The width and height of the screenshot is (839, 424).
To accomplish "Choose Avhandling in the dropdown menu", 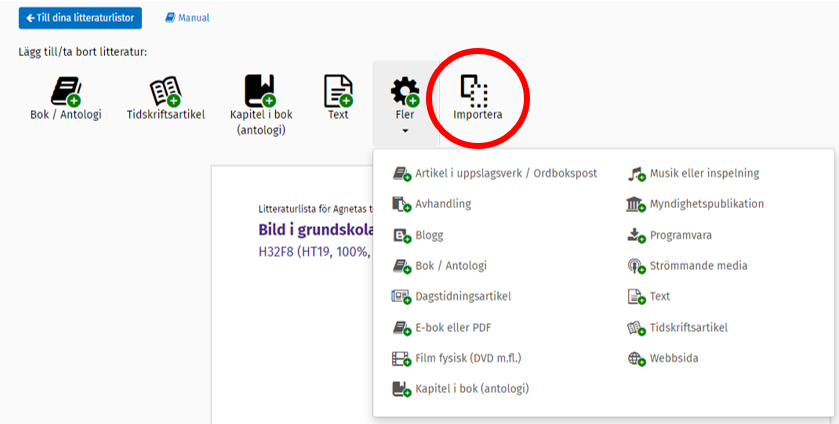I will [x=442, y=204].
